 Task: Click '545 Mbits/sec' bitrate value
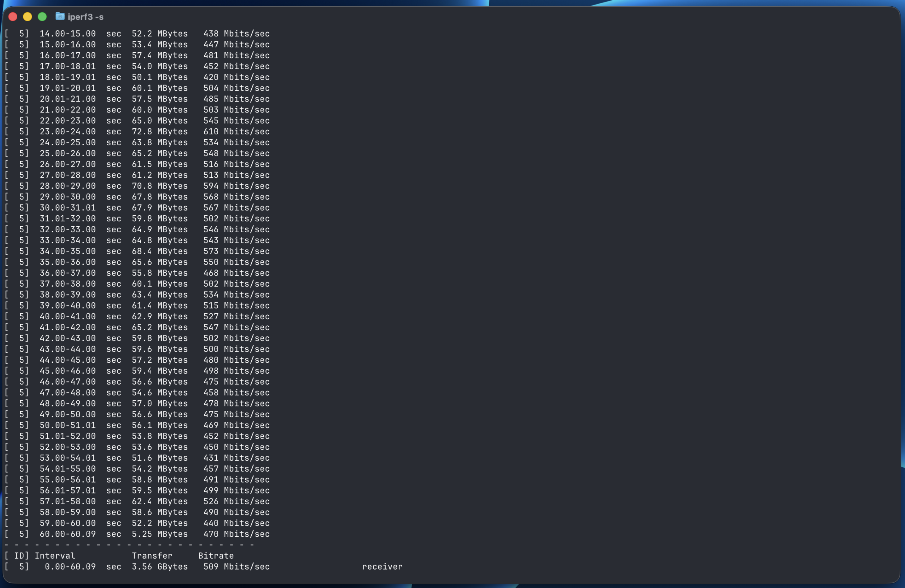236,121
